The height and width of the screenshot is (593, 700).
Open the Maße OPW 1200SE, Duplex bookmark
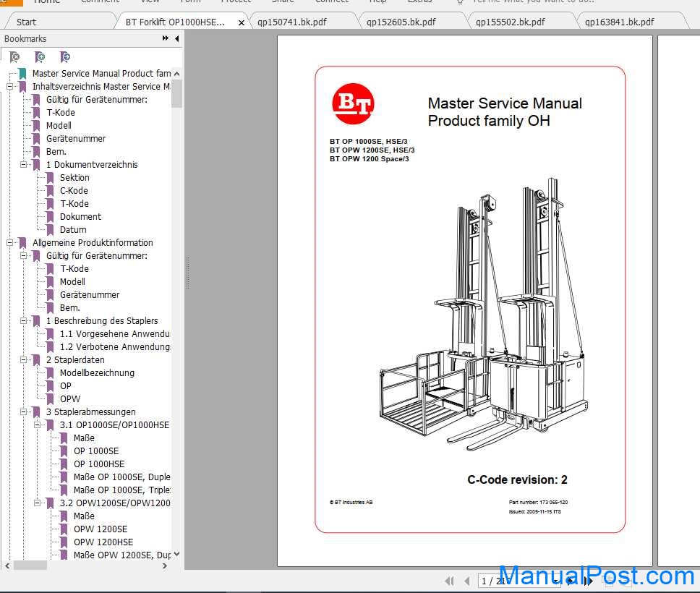point(122,555)
